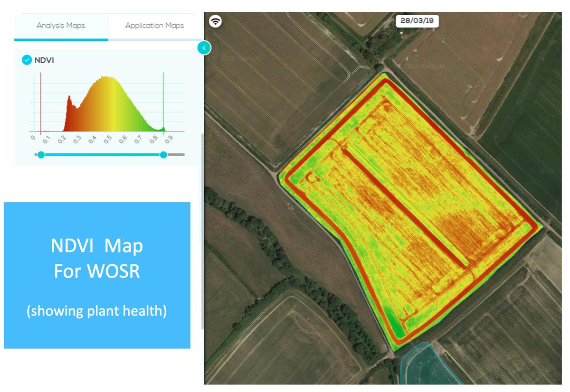Viewport: 570px width, 392px height.
Task: Click the '(showing plant health)' text
Action: click(97, 311)
